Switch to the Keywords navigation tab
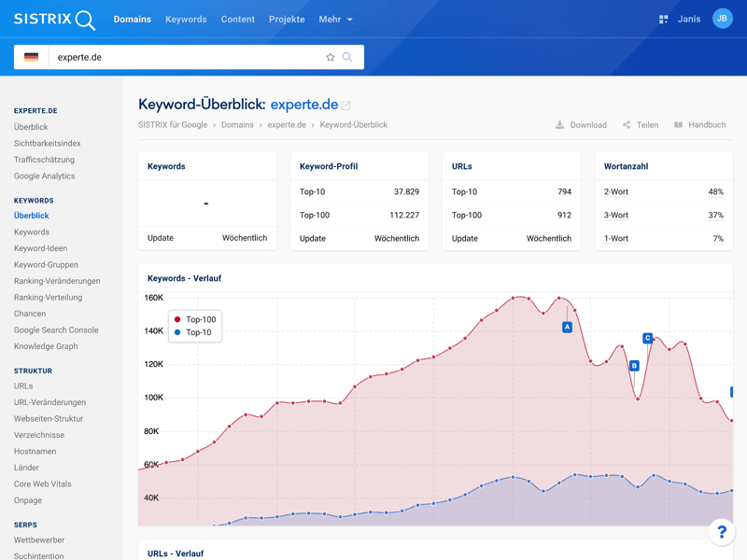Viewport: 747px width, 560px height. pyautogui.click(x=186, y=20)
